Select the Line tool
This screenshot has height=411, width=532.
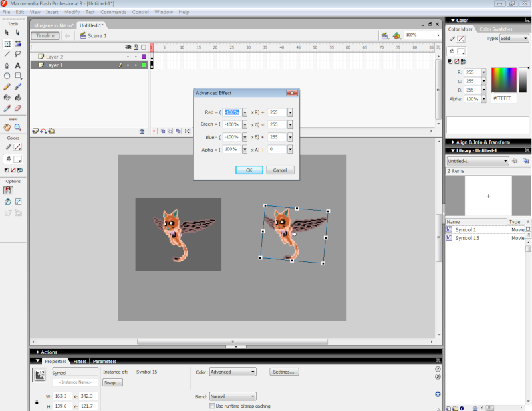7,54
